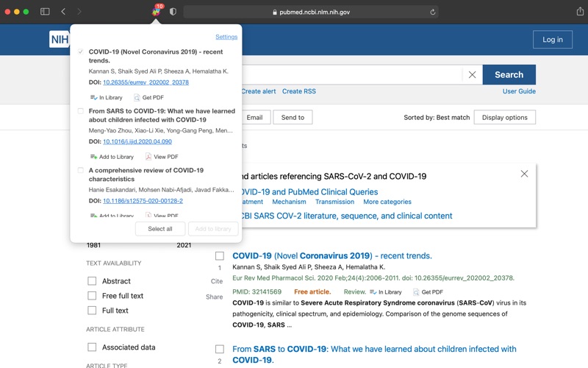Viewport: 588px width, 368px height.
Task: Tick popup checkbox for comprehensive review article
Action: [x=80, y=170]
